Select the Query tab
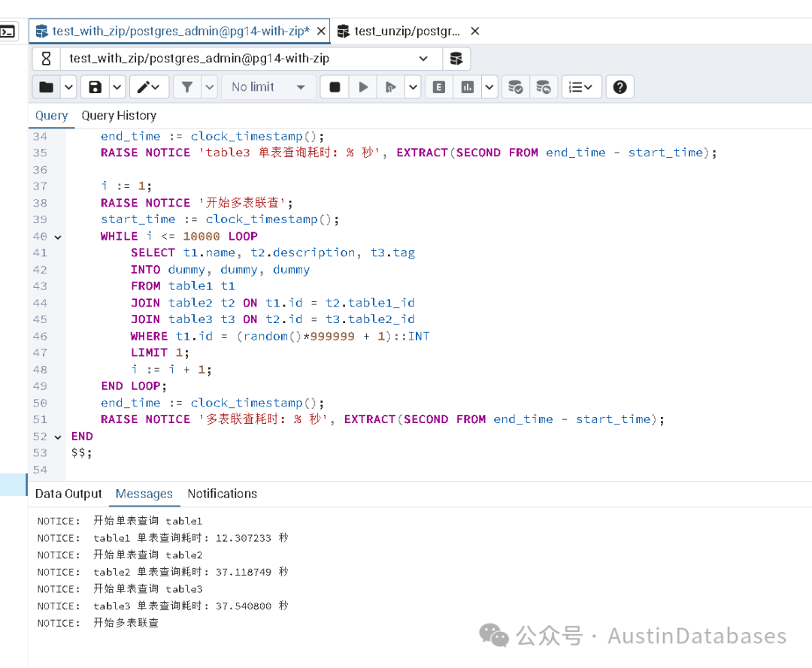 pyautogui.click(x=51, y=116)
